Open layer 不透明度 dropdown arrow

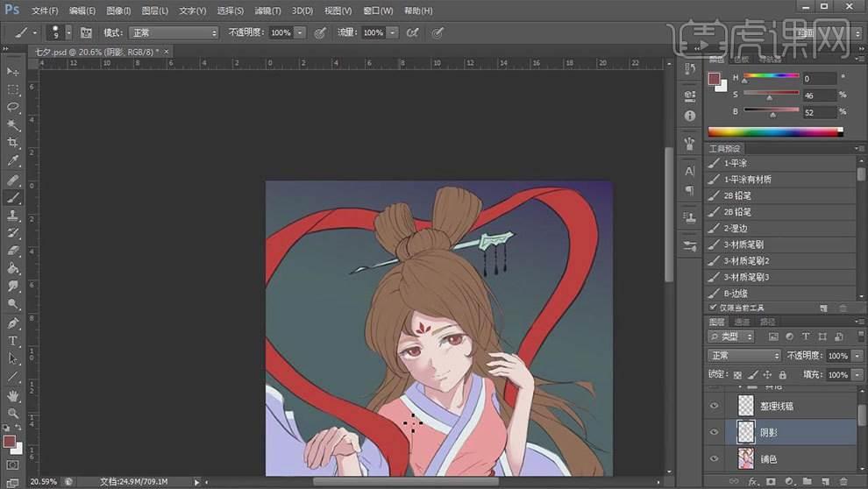pyautogui.click(x=857, y=355)
